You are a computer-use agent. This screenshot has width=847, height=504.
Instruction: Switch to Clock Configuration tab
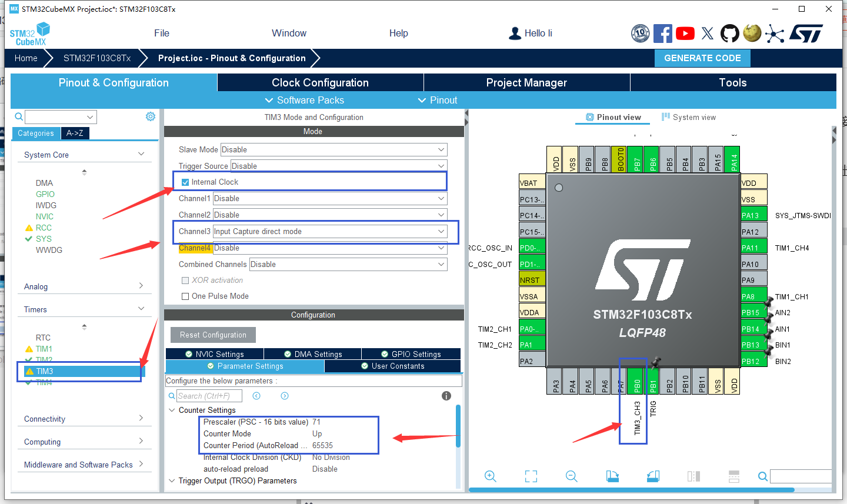point(321,83)
